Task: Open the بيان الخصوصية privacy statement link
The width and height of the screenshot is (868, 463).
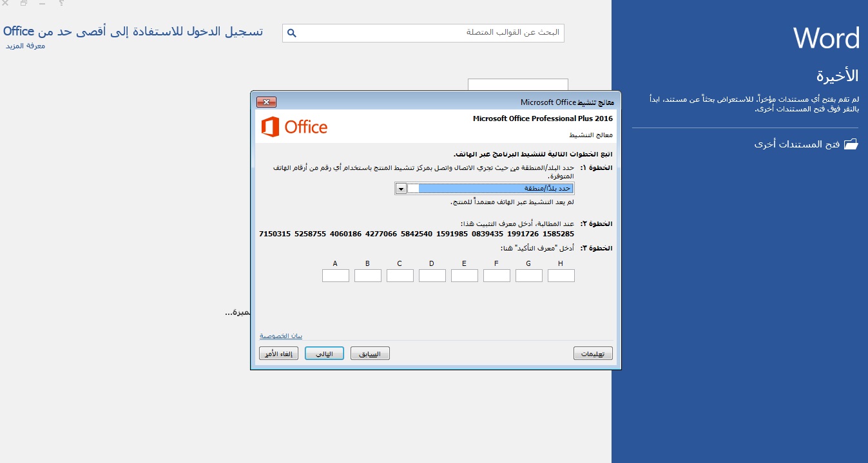Action: (x=281, y=335)
